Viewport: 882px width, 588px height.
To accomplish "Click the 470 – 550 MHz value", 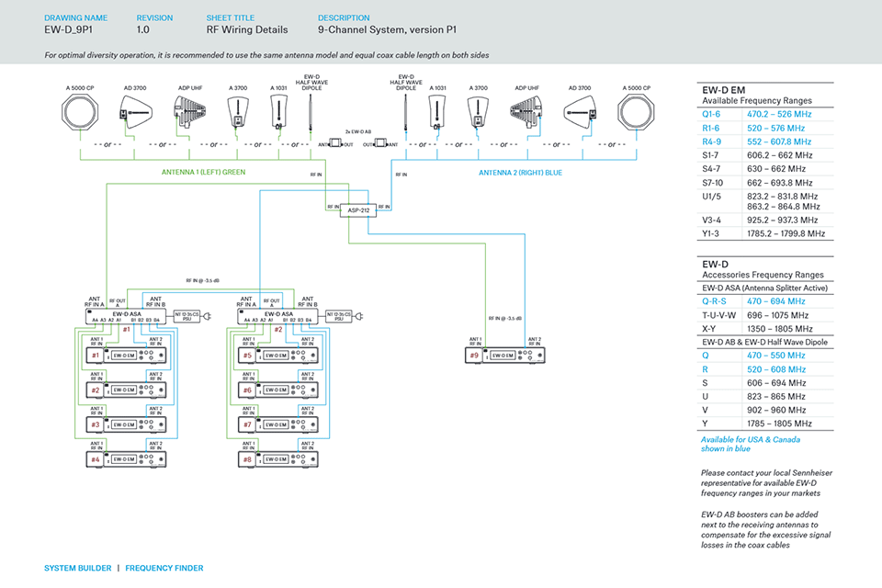I will 776,356.
